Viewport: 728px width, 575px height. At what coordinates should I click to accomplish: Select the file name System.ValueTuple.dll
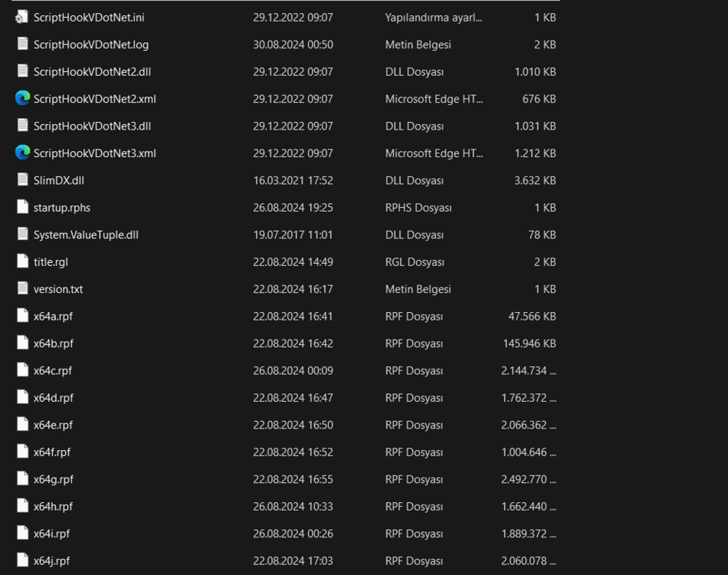pyautogui.click(x=86, y=235)
